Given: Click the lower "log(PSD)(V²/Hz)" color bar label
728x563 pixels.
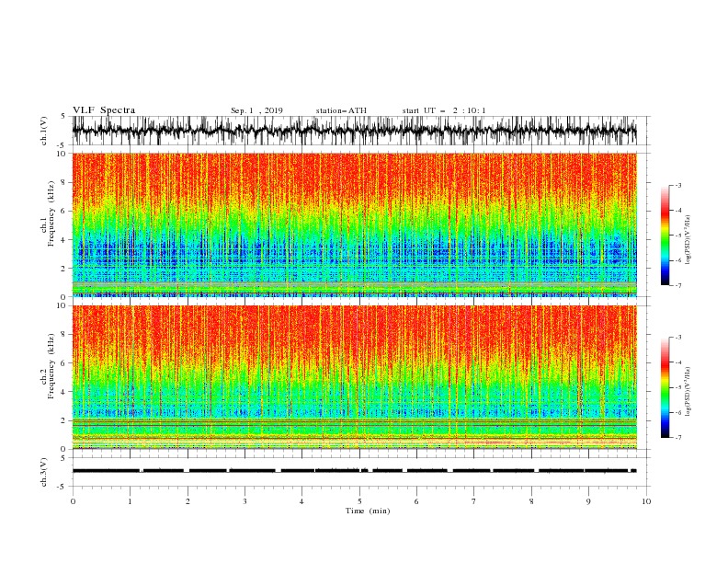Looking at the screenshot, I should point(688,392).
